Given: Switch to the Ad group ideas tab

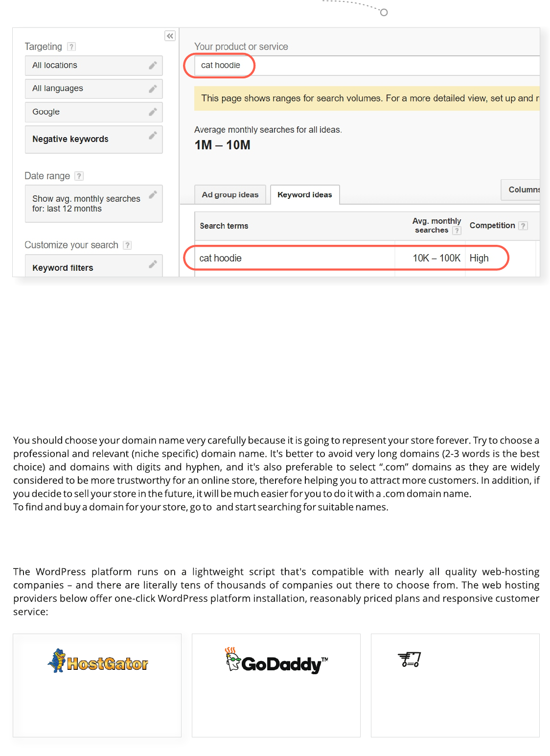Looking at the screenshot, I should pyautogui.click(x=230, y=194).
